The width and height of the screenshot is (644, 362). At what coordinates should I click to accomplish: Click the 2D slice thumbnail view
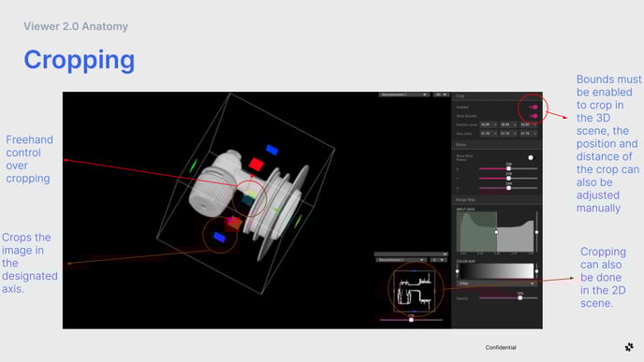[415, 291]
